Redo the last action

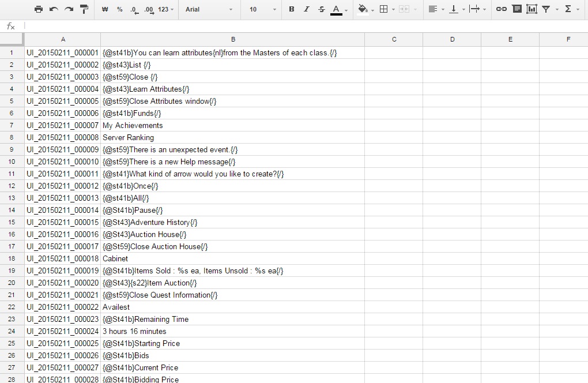pos(69,9)
